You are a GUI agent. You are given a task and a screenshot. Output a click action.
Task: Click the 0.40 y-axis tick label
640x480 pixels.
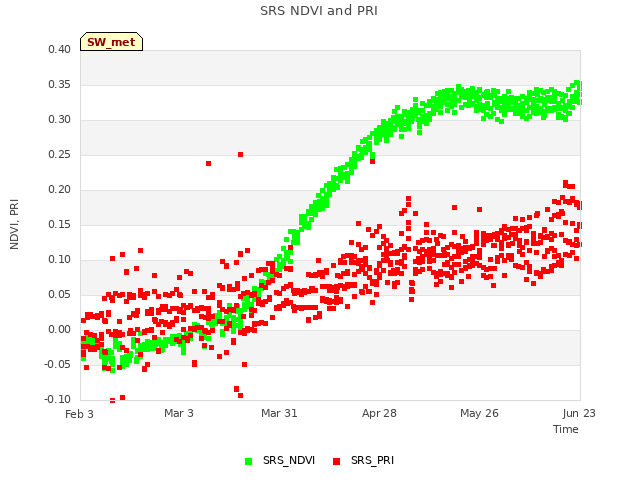[x=59, y=49]
